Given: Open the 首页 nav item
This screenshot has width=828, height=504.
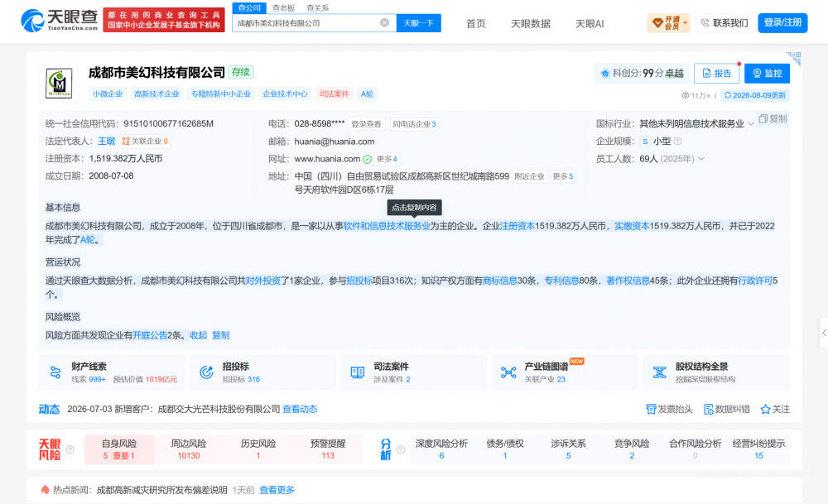Looking at the screenshot, I should [476, 23].
